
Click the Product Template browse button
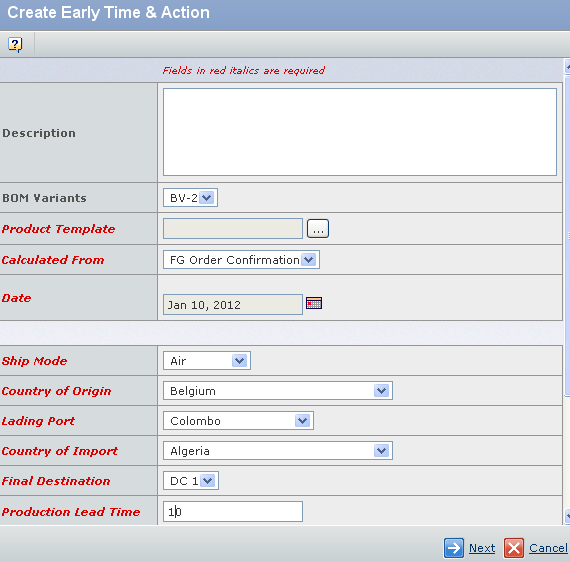(318, 229)
